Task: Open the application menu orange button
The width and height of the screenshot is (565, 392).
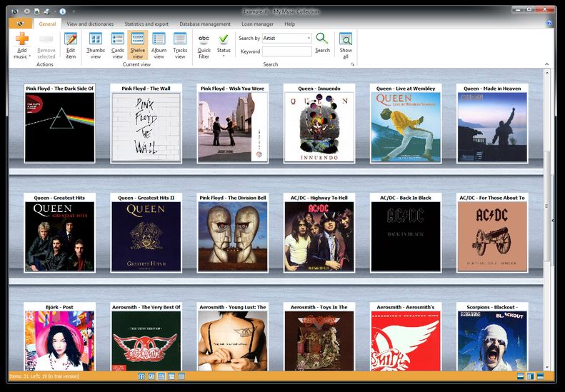Action: coord(20,24)
